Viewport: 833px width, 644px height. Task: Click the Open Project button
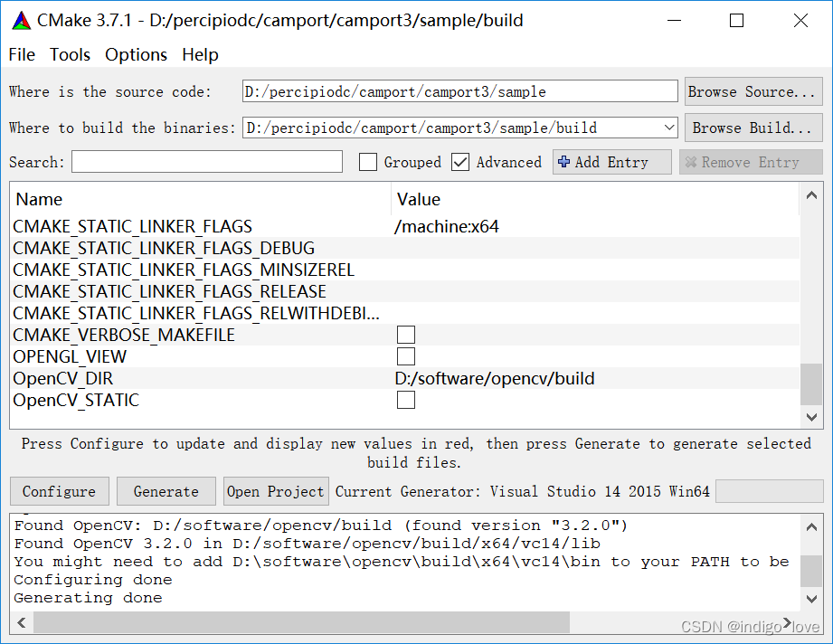coord(276,491)
